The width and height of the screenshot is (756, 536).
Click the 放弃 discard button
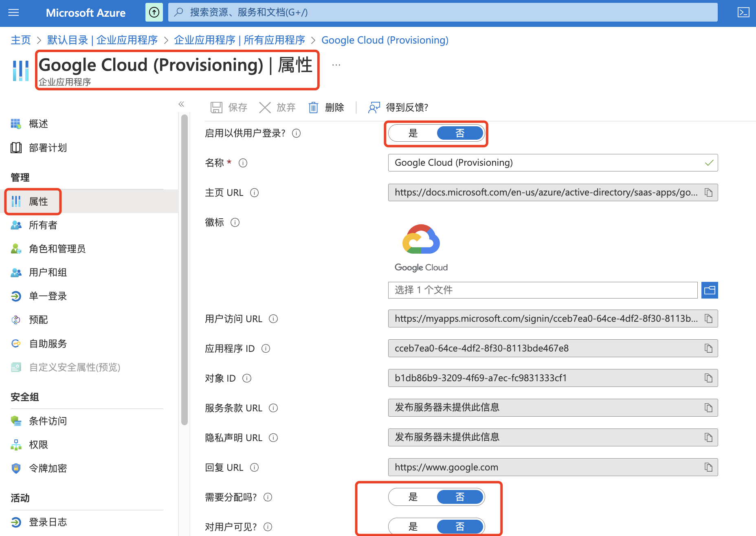point(277,108)
